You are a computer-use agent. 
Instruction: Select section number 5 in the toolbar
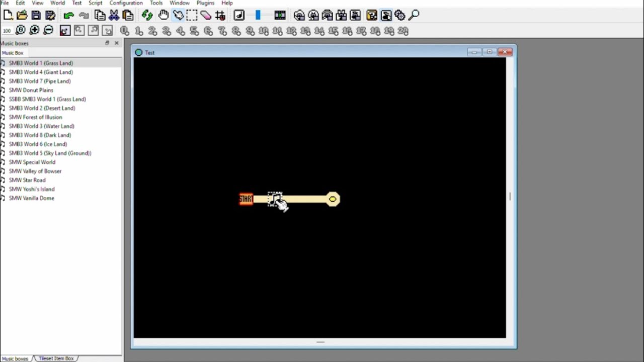tap(194, 31)
